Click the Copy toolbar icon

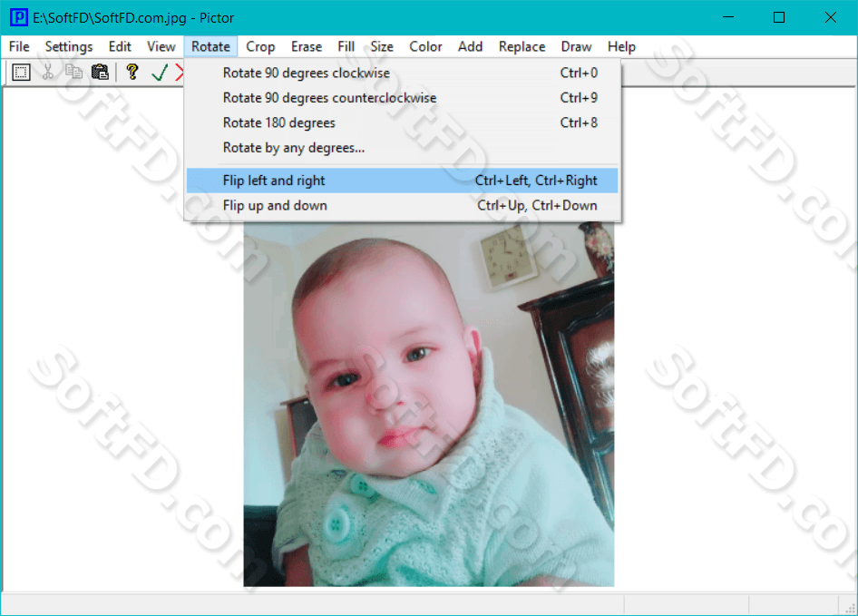click(x=73, y=73)
